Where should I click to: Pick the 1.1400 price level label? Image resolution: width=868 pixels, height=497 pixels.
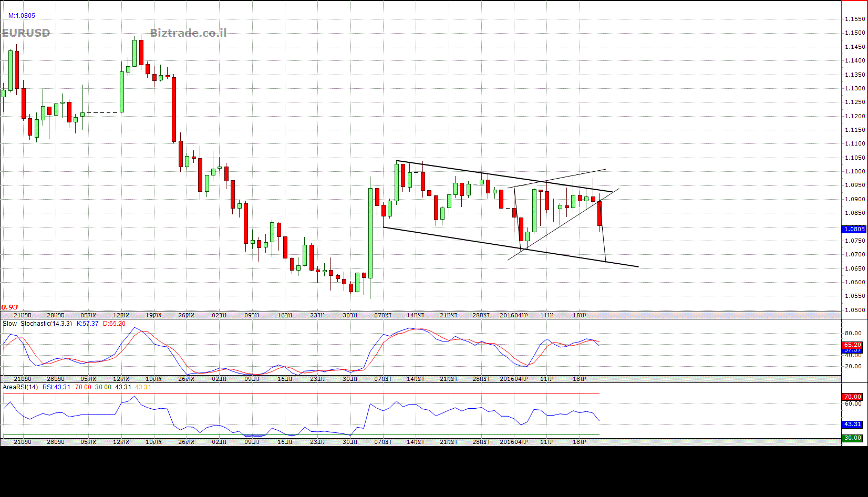tap(855, 60)
